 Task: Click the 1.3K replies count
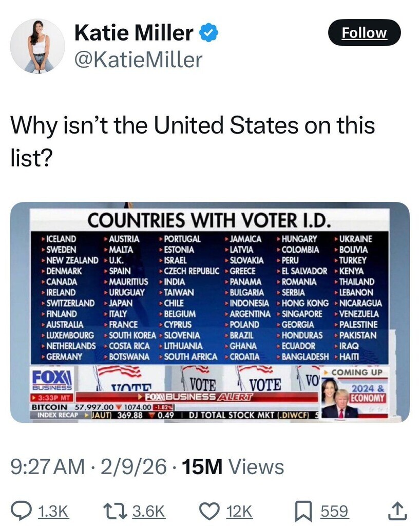pos(53,512)
